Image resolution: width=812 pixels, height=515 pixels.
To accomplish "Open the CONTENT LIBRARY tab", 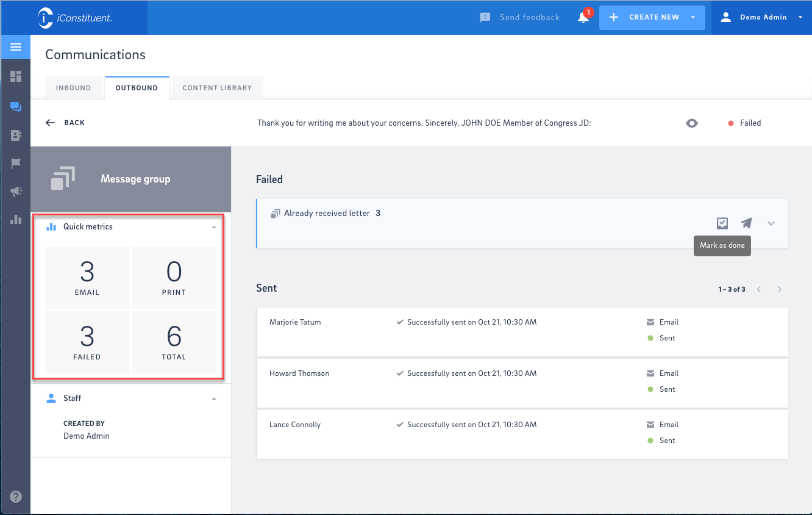I will coord(217,88).
